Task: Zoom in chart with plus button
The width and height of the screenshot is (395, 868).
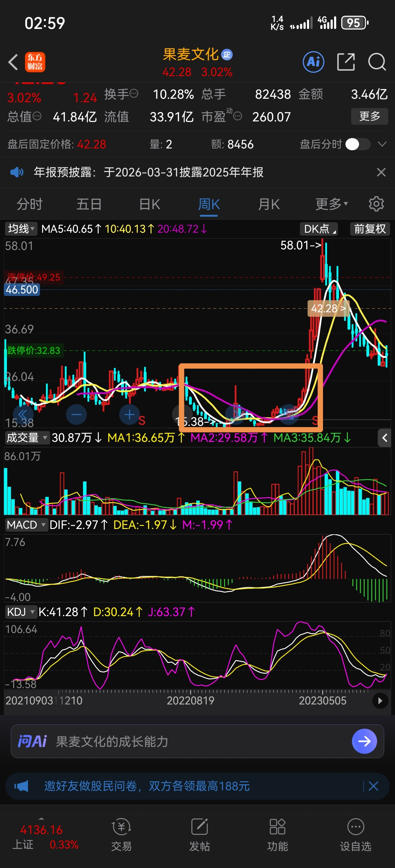Action: (130, 415)
